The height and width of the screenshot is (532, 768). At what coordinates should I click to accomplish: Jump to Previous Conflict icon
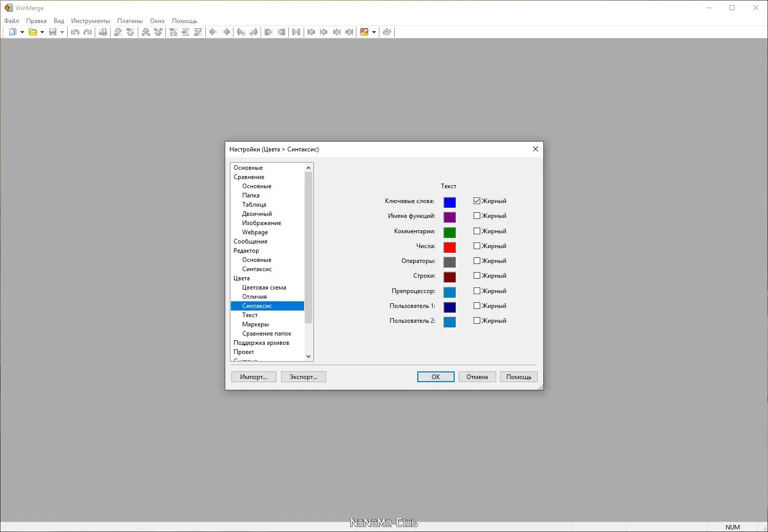coord(158,32)
